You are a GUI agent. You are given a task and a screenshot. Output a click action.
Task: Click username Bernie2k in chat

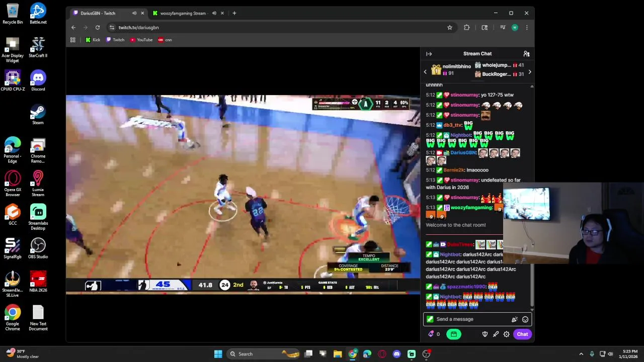454,170
